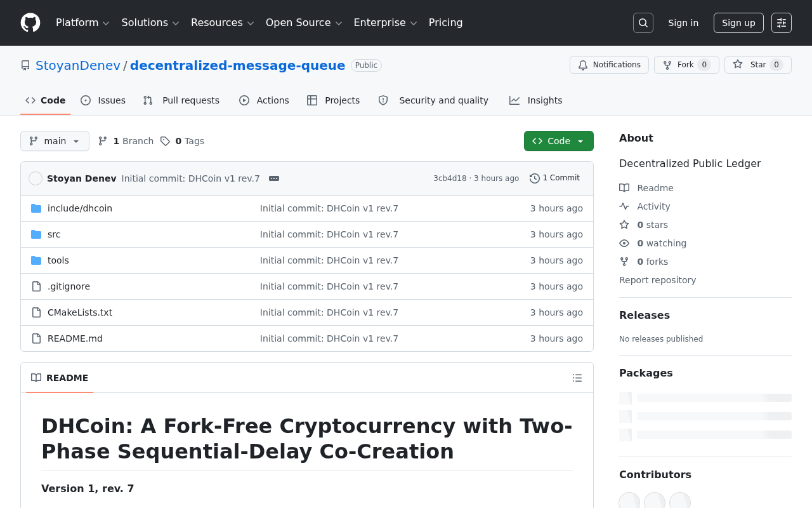
Task: Select the README tab heading
Action: [60, 378]
